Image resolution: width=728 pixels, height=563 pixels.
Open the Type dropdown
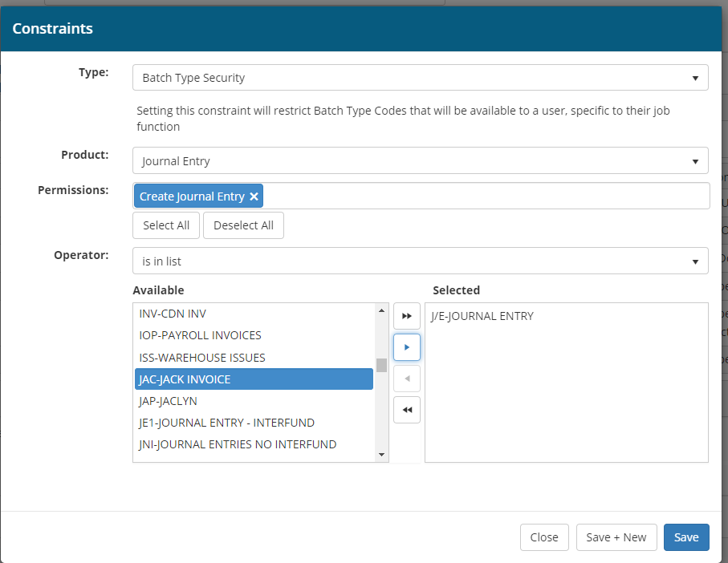420,78
